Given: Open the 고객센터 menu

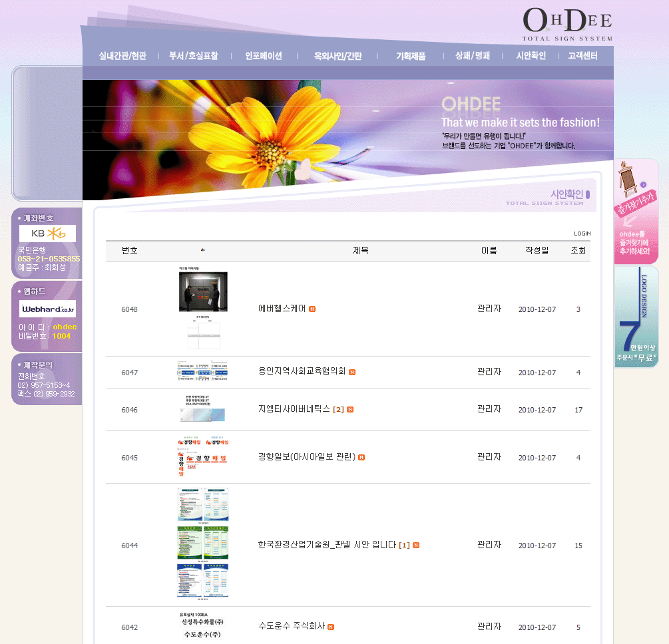Looking at the screenshot, I should coord(583,56).
